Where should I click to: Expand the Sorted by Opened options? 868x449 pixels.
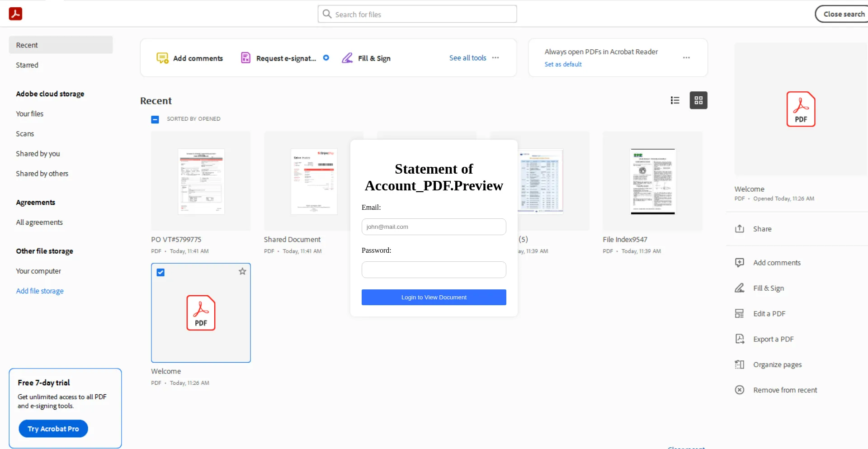pos(194,119)
